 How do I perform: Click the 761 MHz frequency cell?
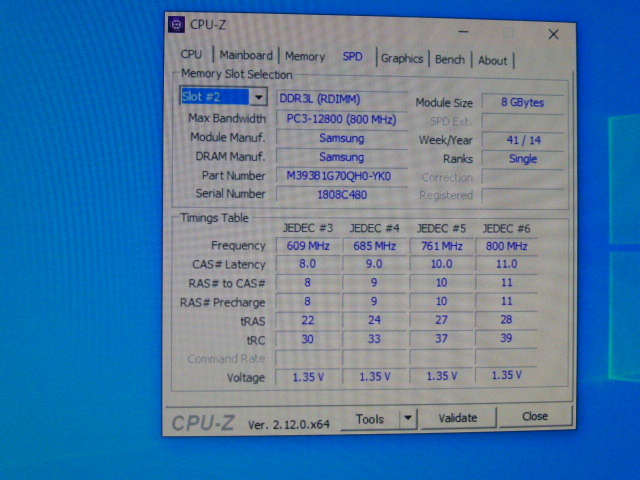pyautogui.click(x=441, y=246)
